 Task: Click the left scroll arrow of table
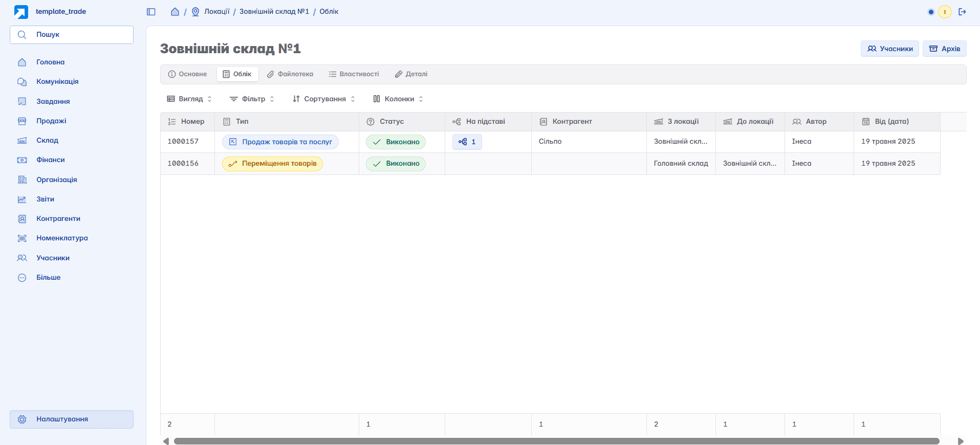pyautogui.click(x=166, y=441)
